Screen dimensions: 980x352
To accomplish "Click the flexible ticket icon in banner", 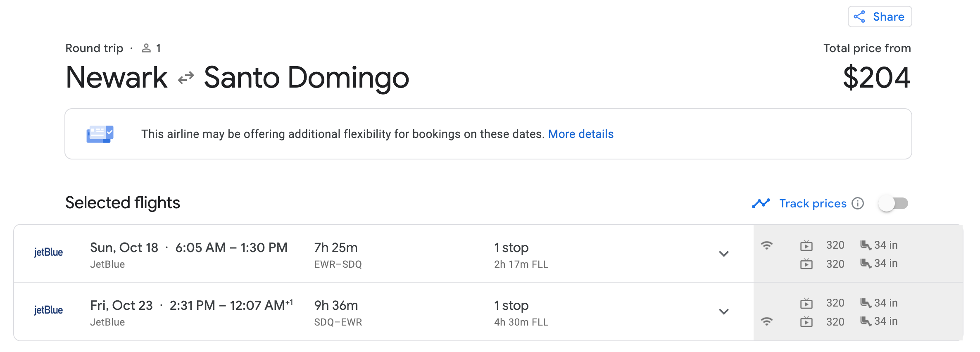I will [x=100, y=134].
